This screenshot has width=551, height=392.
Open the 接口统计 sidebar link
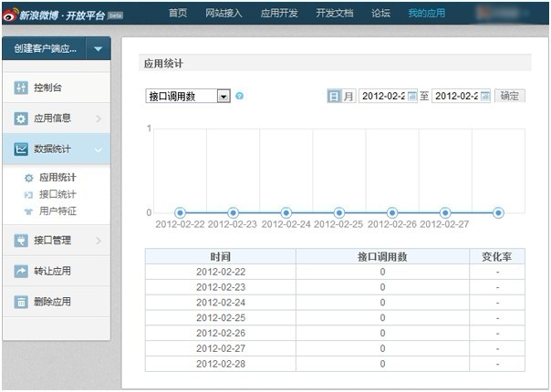click(57, 194)
